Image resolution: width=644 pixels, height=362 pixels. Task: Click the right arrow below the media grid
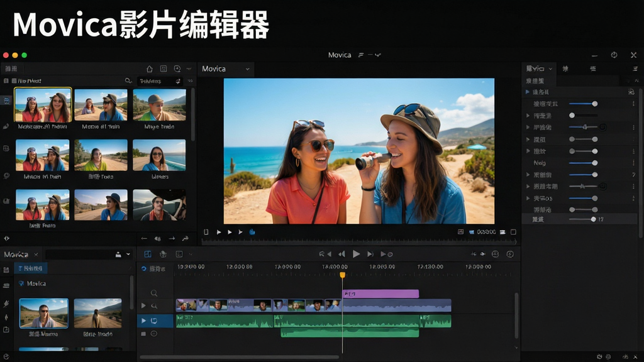point(172,238)
